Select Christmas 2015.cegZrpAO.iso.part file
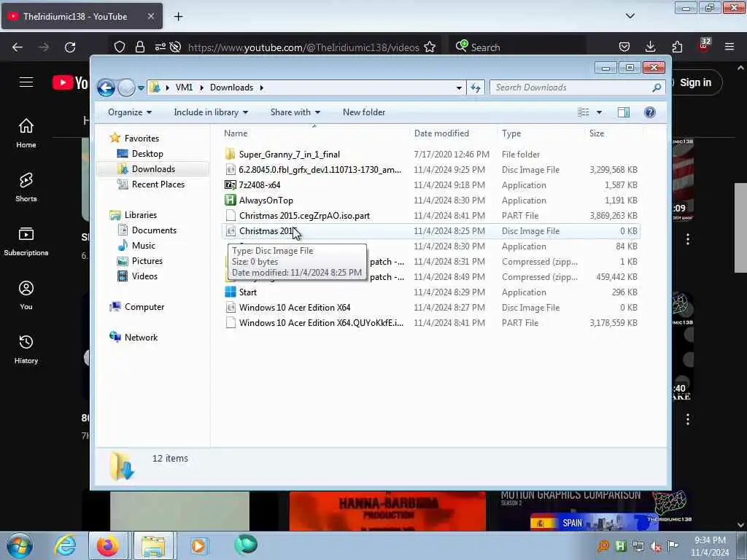The width and height of the screenshot is (747, 560). [x=304, y=216]
